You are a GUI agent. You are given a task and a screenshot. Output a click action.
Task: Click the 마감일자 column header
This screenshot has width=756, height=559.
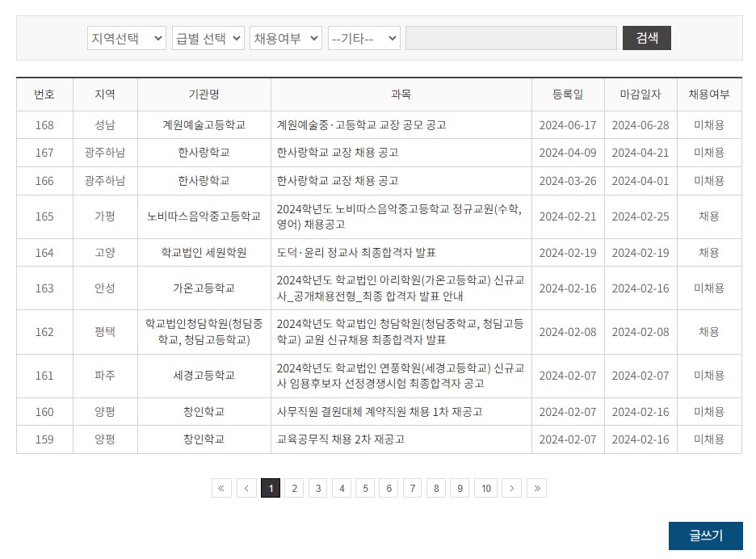coord(640,94)
